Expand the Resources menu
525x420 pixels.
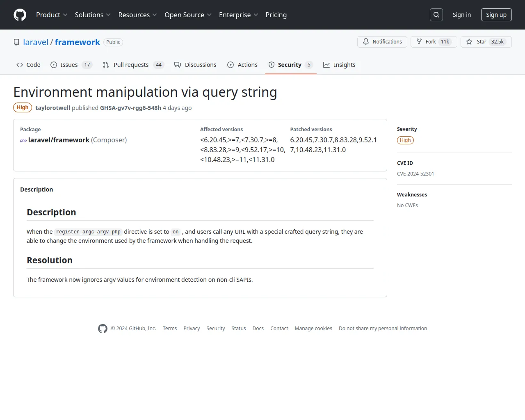[x=137, y=15]
